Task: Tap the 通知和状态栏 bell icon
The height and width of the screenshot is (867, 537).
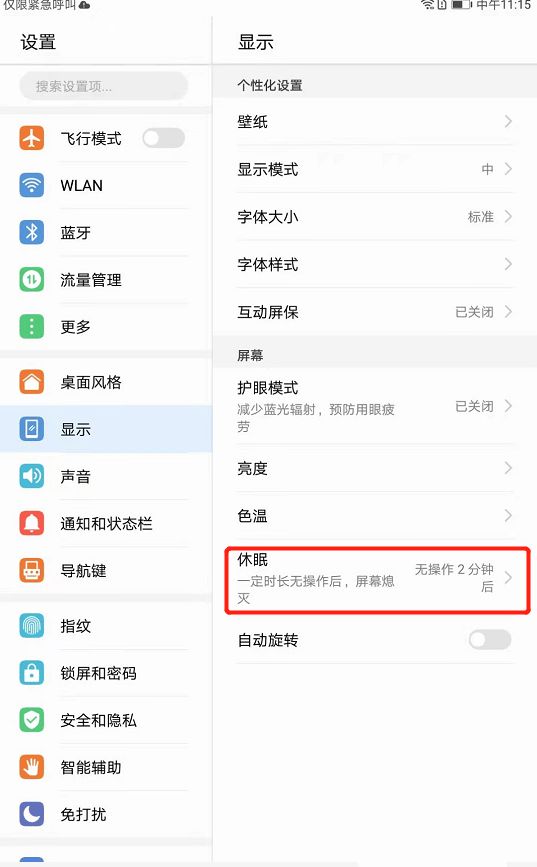Action: 32,523
